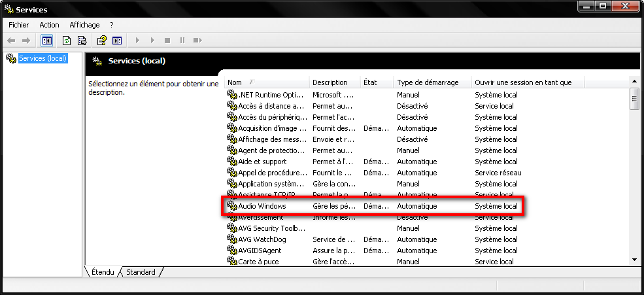Click the Pause Service toolbar icon
The height and width of the screenshot is (295, 644).
(x=182, y=41)
